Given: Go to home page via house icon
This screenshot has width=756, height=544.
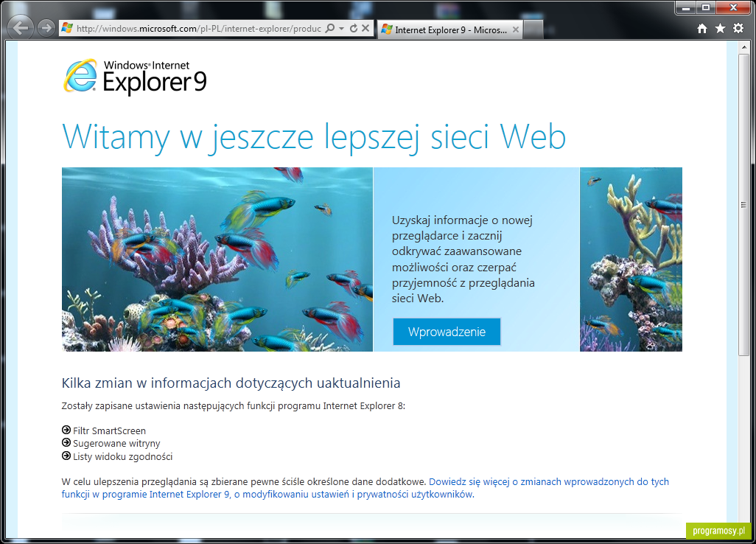Looking at the screenshot, I should click(702, 29).
